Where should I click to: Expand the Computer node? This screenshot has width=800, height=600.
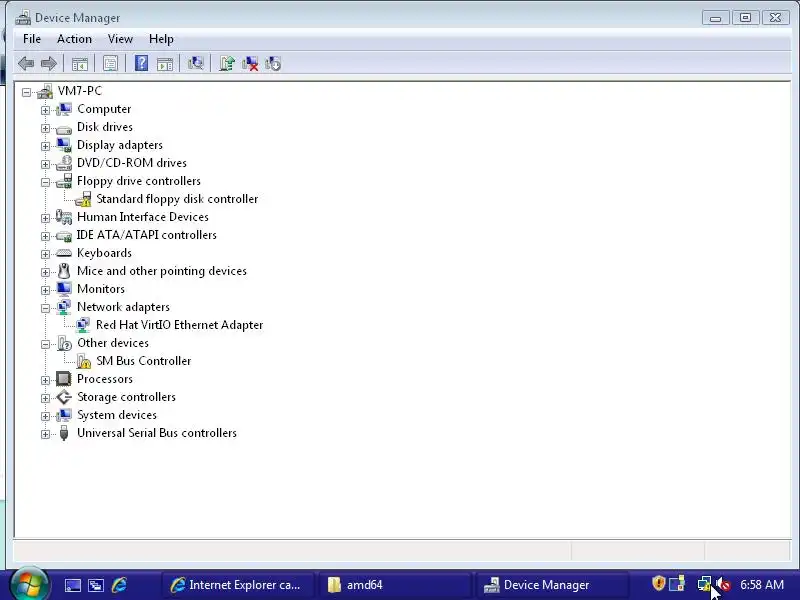pos(45,110)
